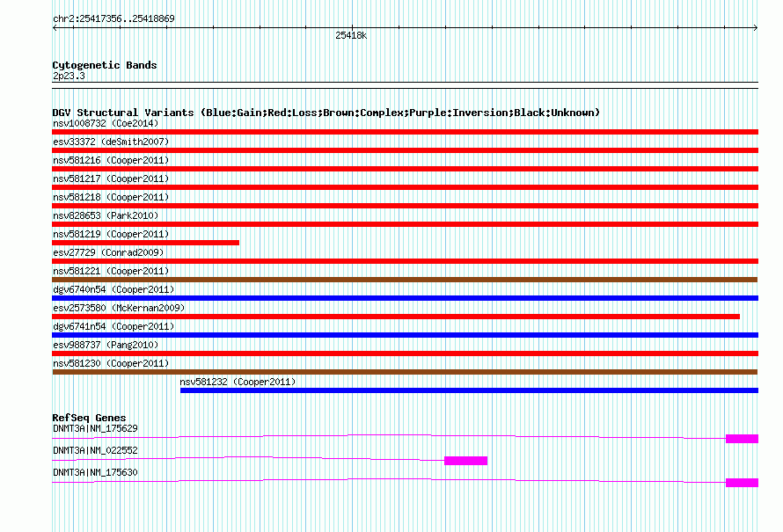The image size is (783, 532).
Task: Open variant label nsv581232 (Cooper2011)
Action: [x=238, y=382]
